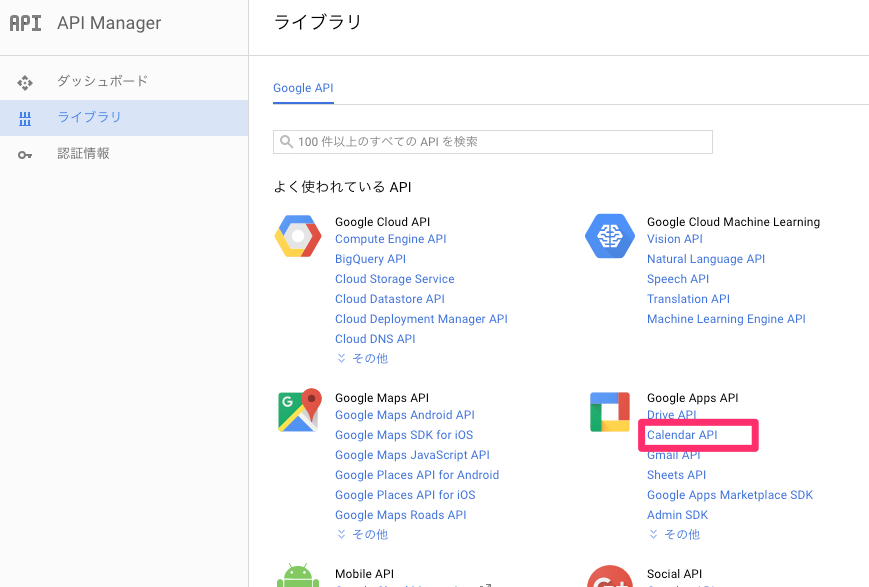Focus the API search field
869x587 pixels.
[x=493, y=142]
